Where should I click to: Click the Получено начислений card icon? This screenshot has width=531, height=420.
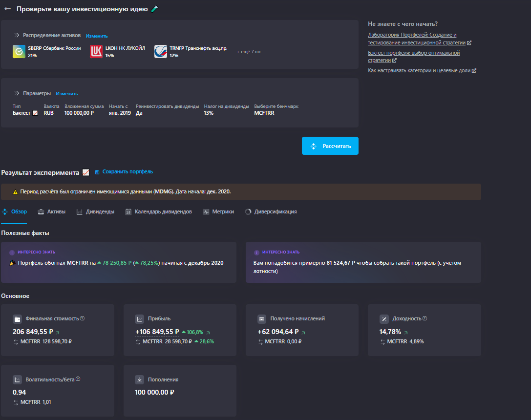(262, 319)
